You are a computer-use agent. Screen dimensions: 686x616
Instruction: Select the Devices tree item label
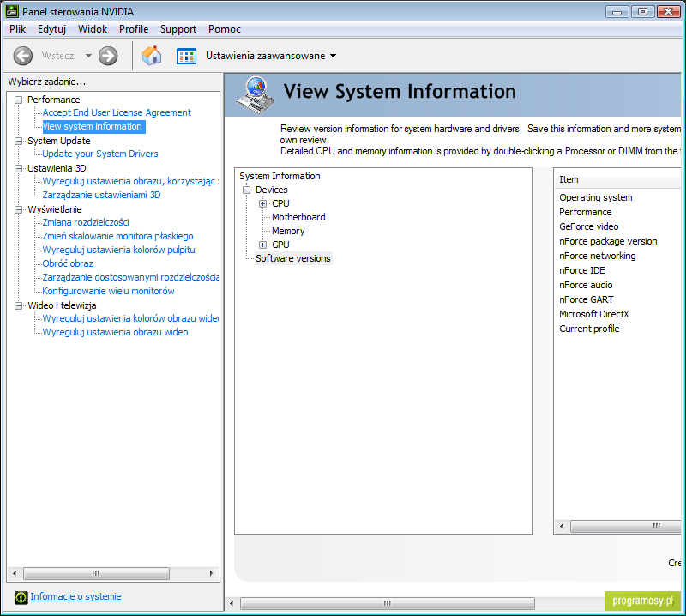pos(271,190)
